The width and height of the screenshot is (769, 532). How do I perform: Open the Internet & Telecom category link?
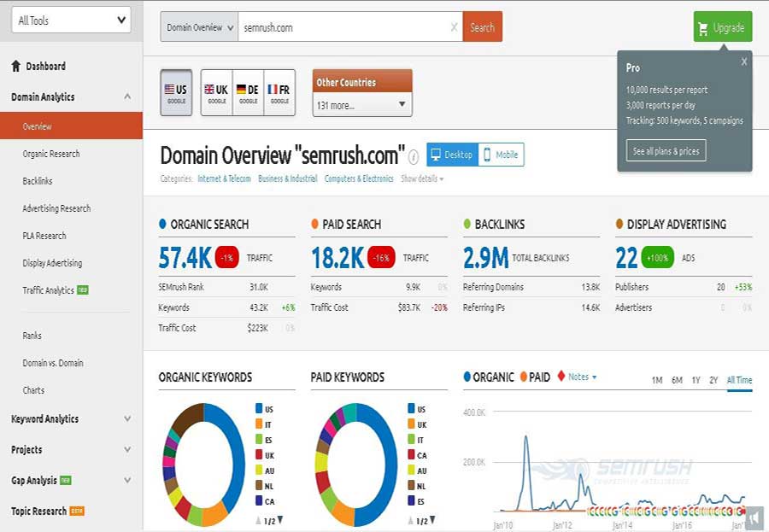pos(224,178)
